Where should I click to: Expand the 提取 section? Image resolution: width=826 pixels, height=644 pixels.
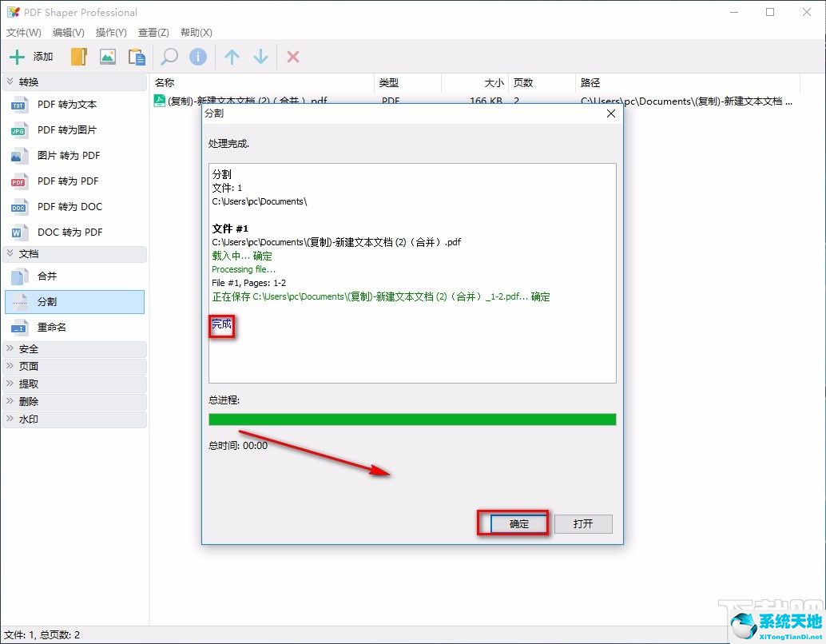point(10,384)
